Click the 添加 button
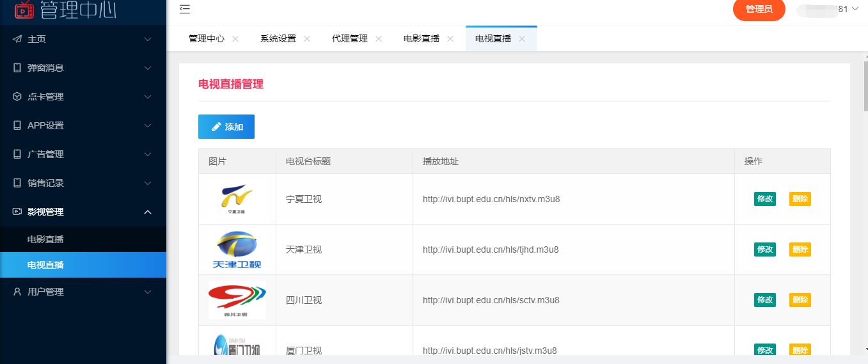 tap(226, 127)
